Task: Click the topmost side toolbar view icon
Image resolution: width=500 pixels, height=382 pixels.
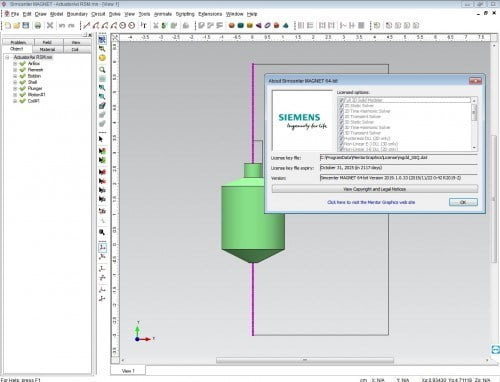Action: [102, 40]
